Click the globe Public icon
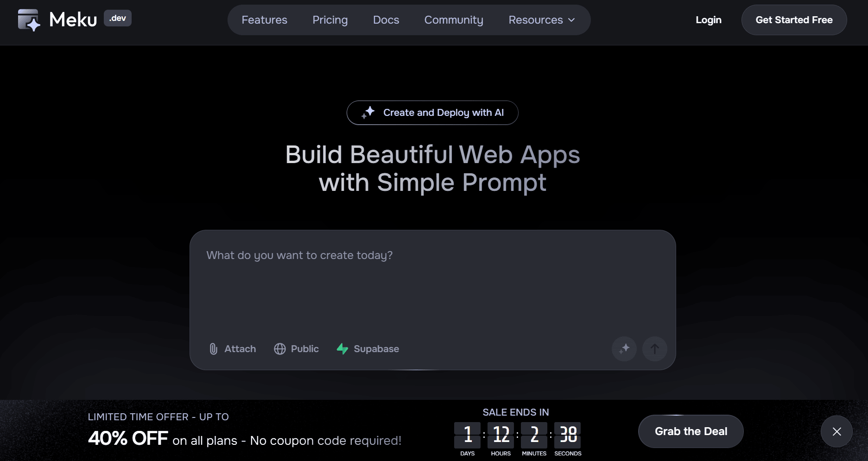The width and height of the screenshot is (868, 461). pos(280,349)
